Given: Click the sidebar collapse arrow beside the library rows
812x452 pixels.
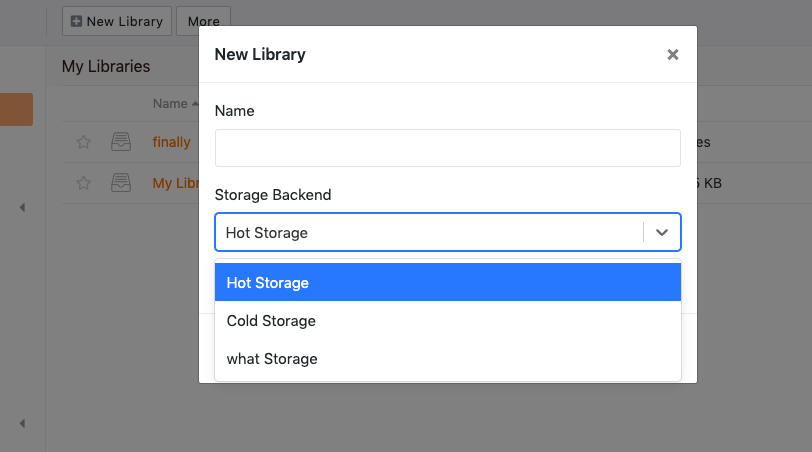Looking at the screenshot, I should 22,208.
